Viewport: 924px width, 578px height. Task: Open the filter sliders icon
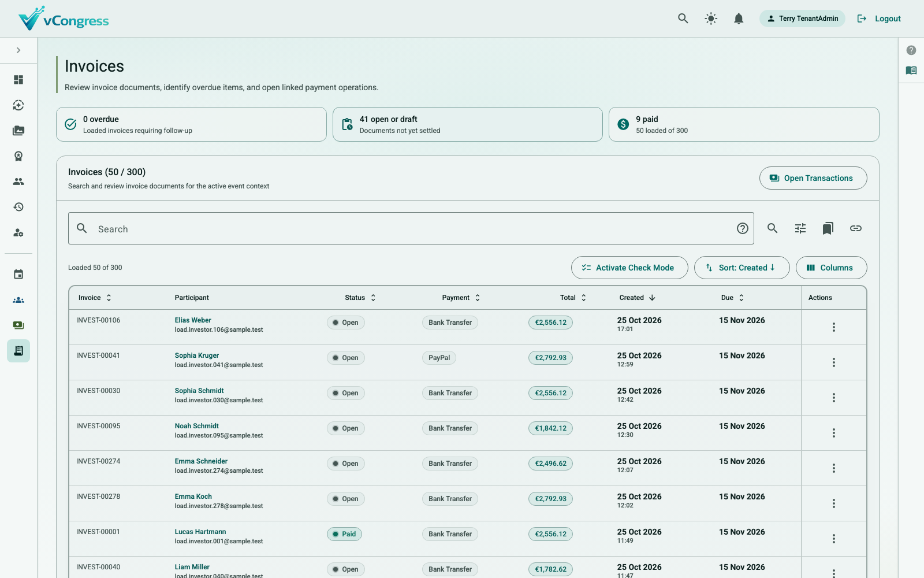tap(800, 228)
